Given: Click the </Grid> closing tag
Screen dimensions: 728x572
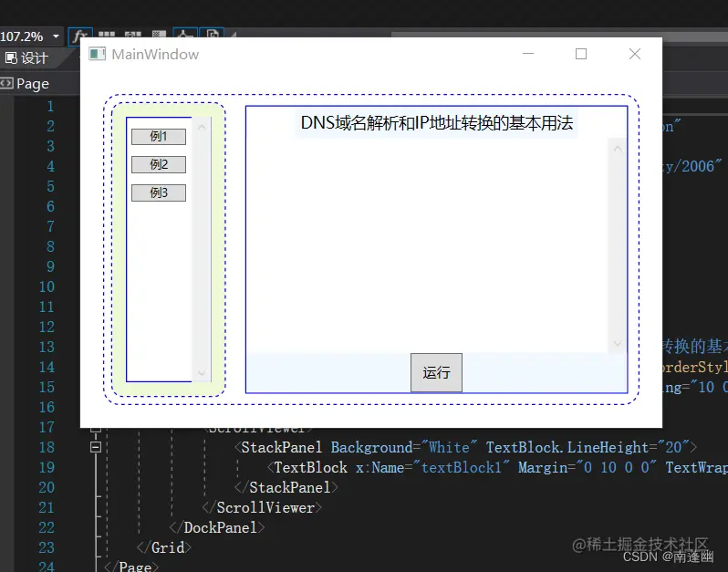Looking at the screenshot, I should [164, 547].
